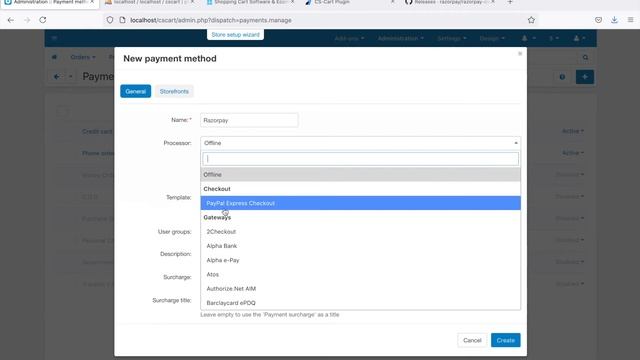The width and height of the screenshot is (640, 360).
Task: Click the processor search box
Action: coord(360,159)
